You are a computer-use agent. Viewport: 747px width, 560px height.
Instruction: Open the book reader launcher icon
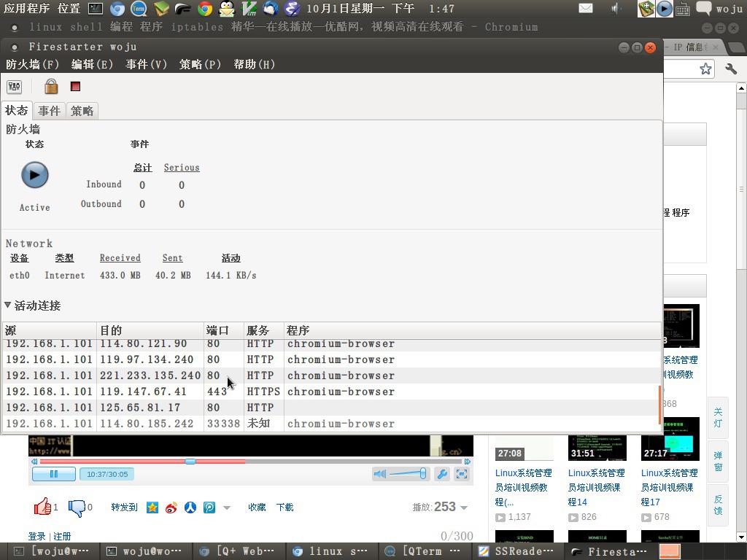(161, 8)
